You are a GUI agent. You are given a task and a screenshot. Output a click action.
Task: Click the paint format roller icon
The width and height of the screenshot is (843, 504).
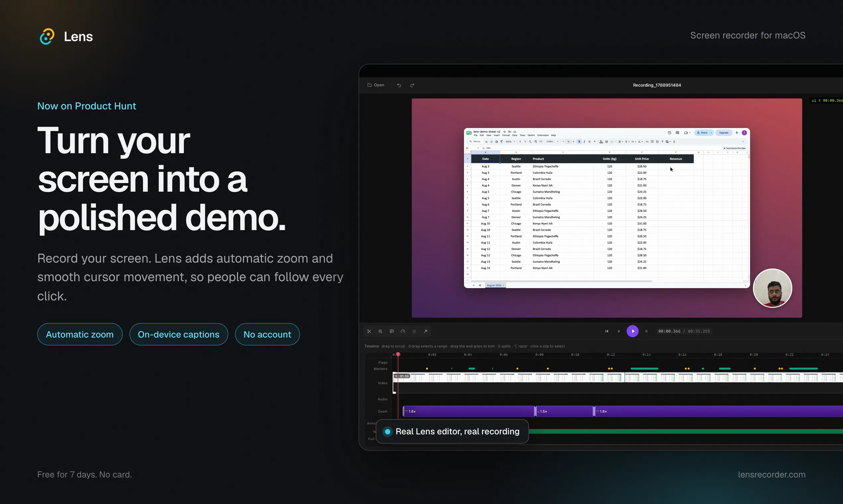click(x=501, y=142)
